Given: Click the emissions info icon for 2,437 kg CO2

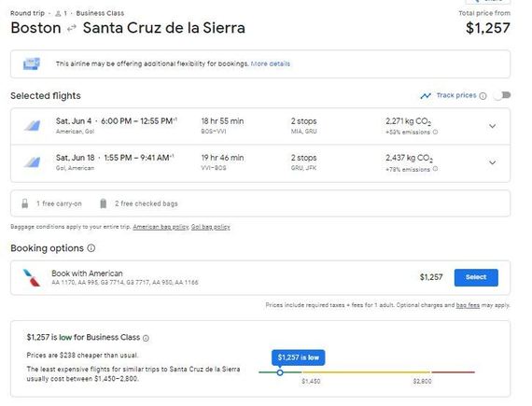Looking at the screenshot, I should [x=435, y=169].
